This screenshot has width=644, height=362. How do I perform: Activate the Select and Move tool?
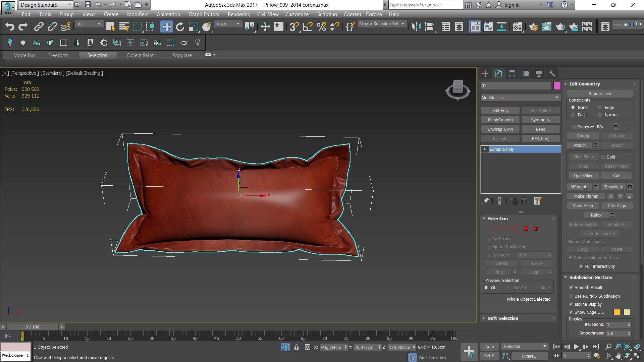[166, 27]
